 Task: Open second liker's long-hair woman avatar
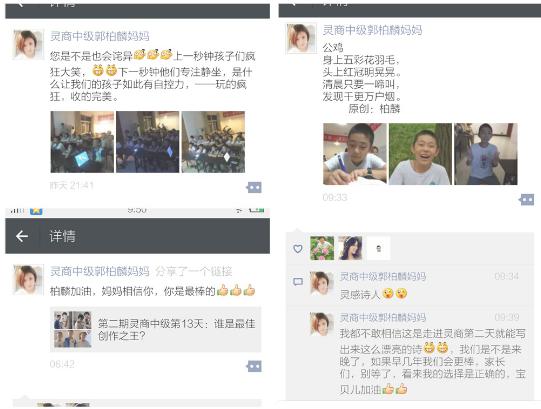click(x=350, y=248)
